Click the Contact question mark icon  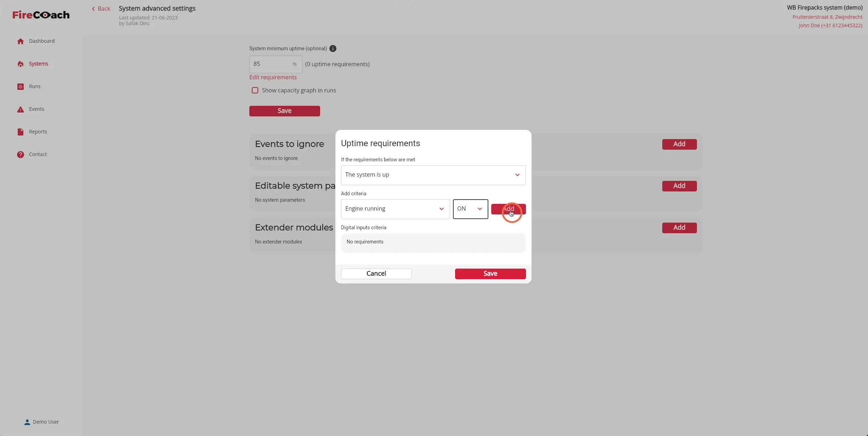tap(21, 155)
